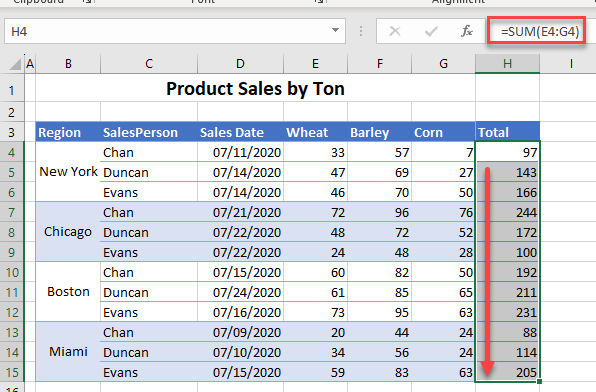Click the Wheat header cell

click(x=315, y=132)
